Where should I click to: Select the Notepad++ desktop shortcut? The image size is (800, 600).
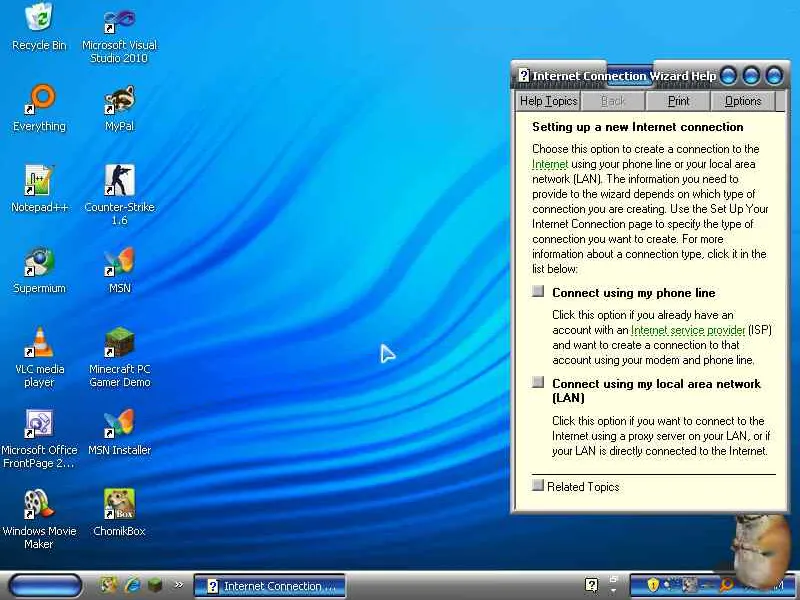(39, 189)
